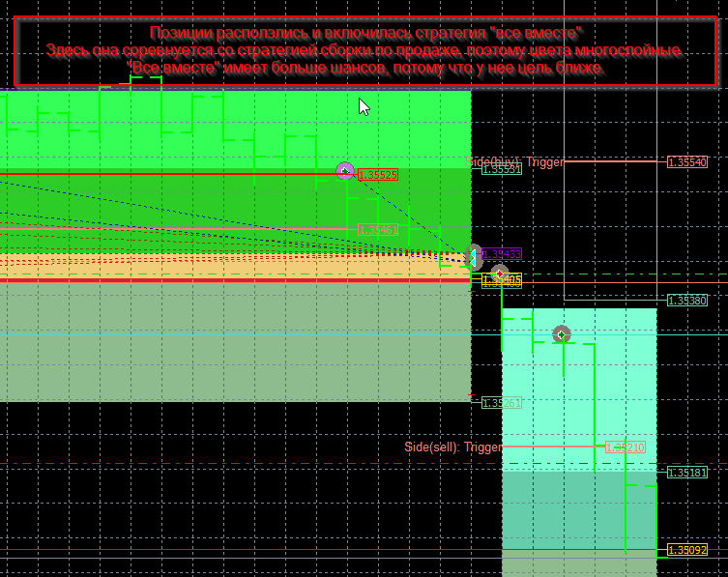Click the purple circle marker beside 1.35525
This screenshot has width=728, height=577.
344,171
